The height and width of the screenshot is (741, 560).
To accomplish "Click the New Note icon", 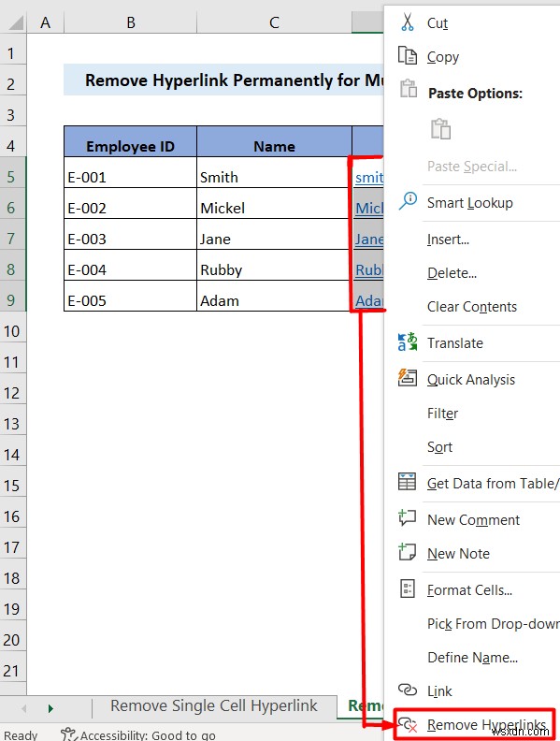I will (x=407, y=552).
